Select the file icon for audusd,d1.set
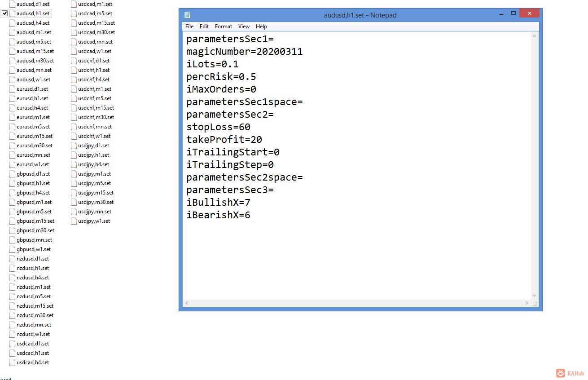The height and width of the screenshot is (380, 588). click(13, 4)
